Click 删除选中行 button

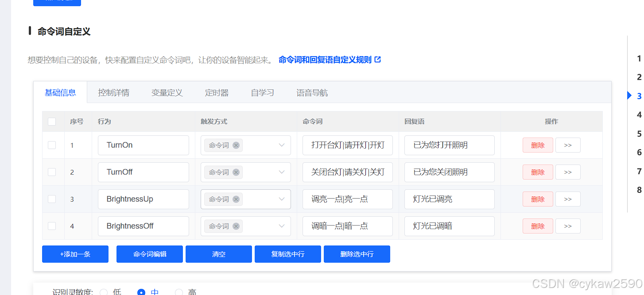357,254
